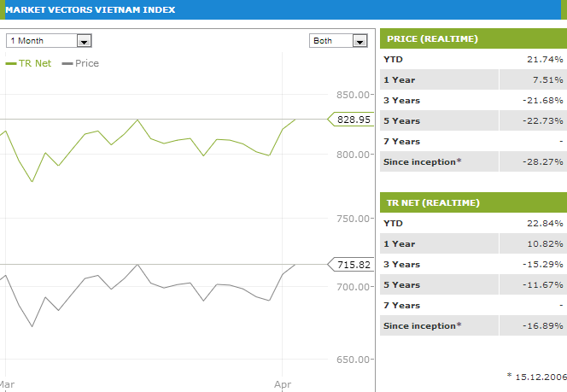Click the 828.95 TR Net value label

tap(351, 120)
